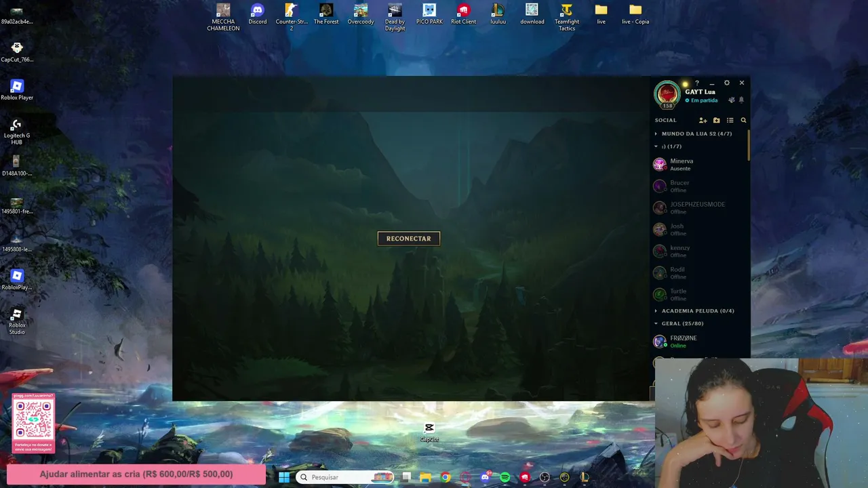Toggle the voice mute icon beside status

point(731,100)
